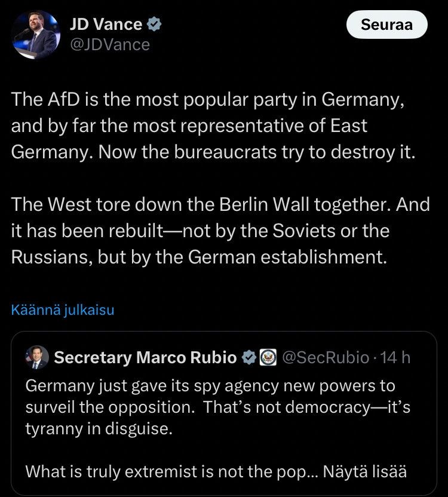448x497 pixels.
Task: Click the Secretary Marco Rubio display name
Action: pyautogui.click(x=146, y=358)
